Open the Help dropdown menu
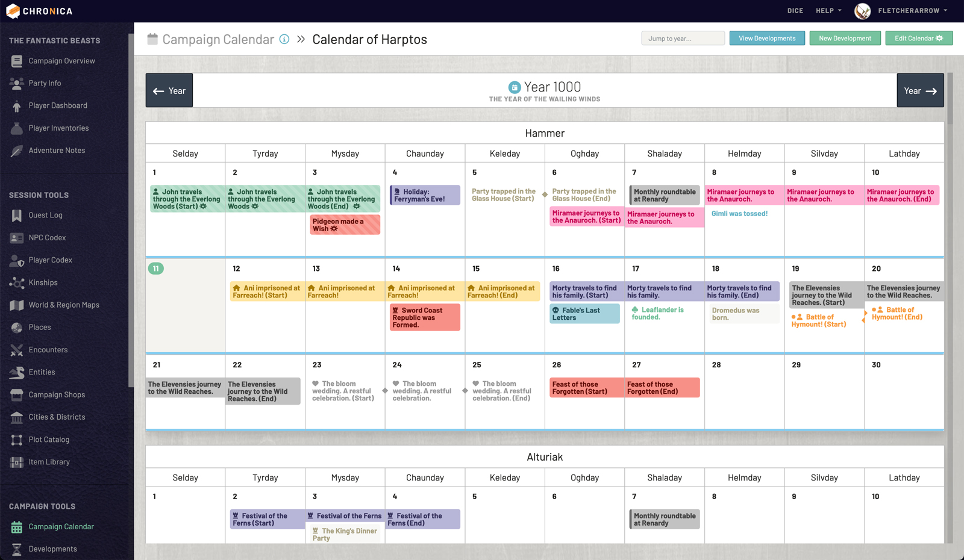The height and width of the screenshot is (560, 964). [828, 11]
